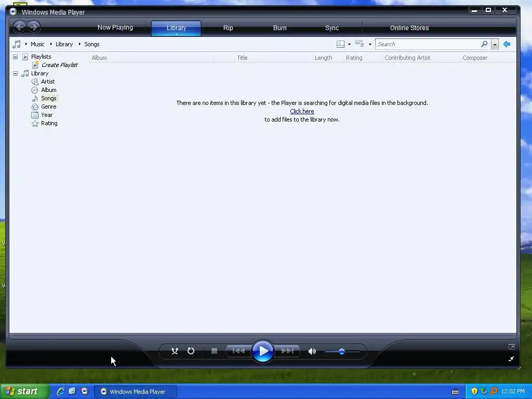Click the 12:02 PM system clock
The image size is (532, 399).
pos(513,392)
